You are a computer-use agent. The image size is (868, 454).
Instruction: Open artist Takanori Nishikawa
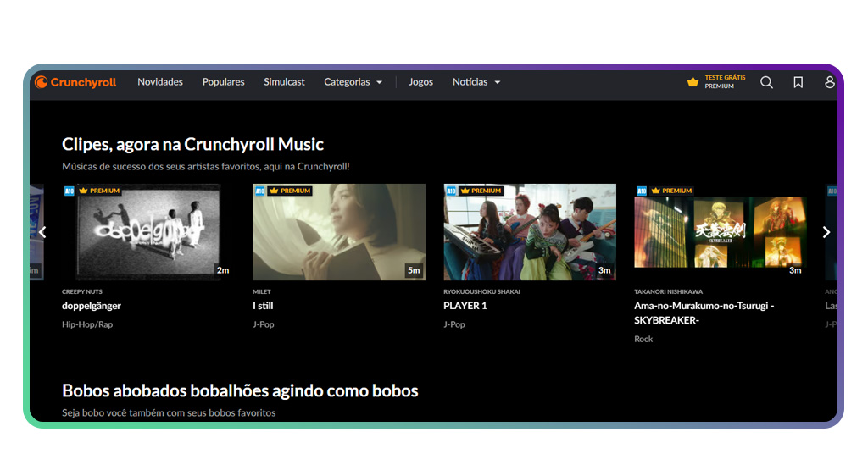pyautogui.click(x=668, y=291)
